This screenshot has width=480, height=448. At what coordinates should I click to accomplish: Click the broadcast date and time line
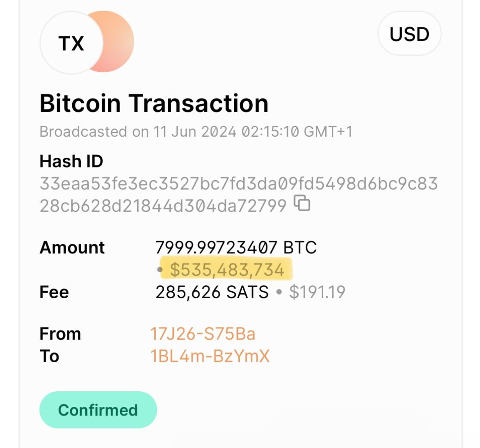pos(196,132)
